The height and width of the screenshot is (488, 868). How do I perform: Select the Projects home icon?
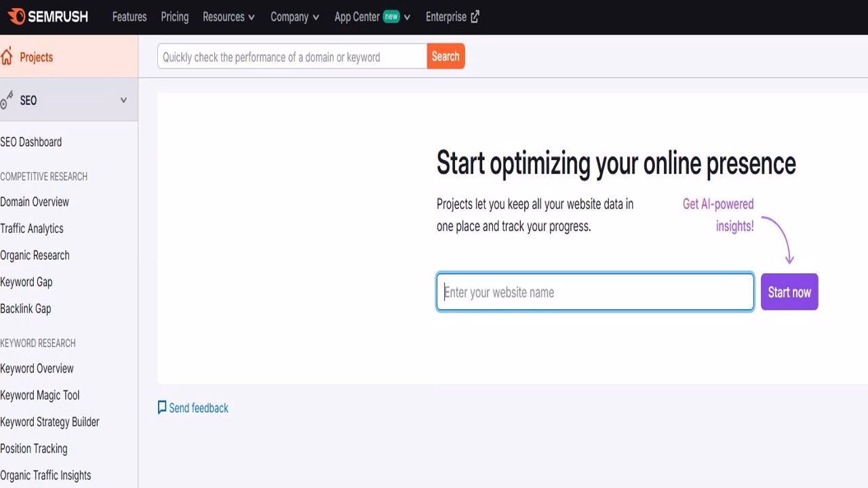[x=7, y=57]
